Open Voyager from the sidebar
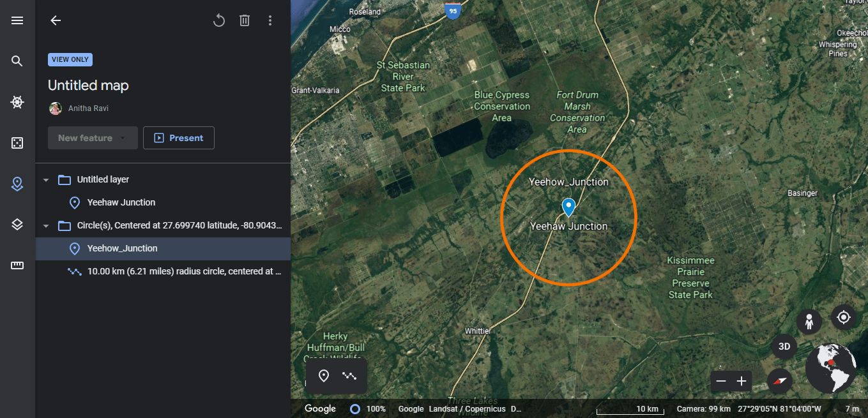The height and width of the screenshot is (418, 868). click(17, 101)
